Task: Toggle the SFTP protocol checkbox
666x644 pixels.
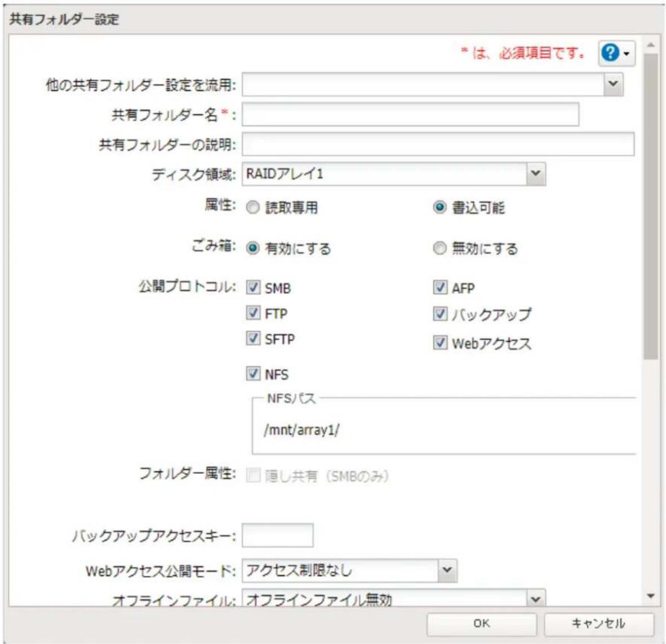Action: pyautogui.click(x=253, y=339)
